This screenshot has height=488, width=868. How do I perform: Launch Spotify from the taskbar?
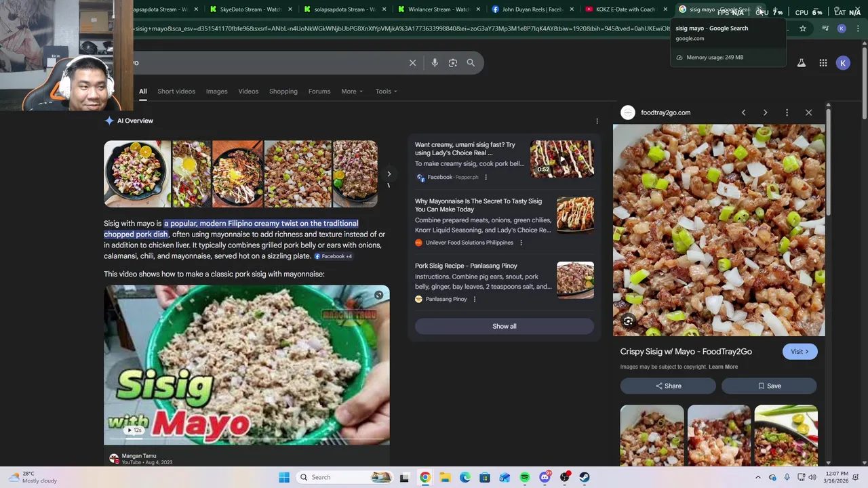coord(525,477)
